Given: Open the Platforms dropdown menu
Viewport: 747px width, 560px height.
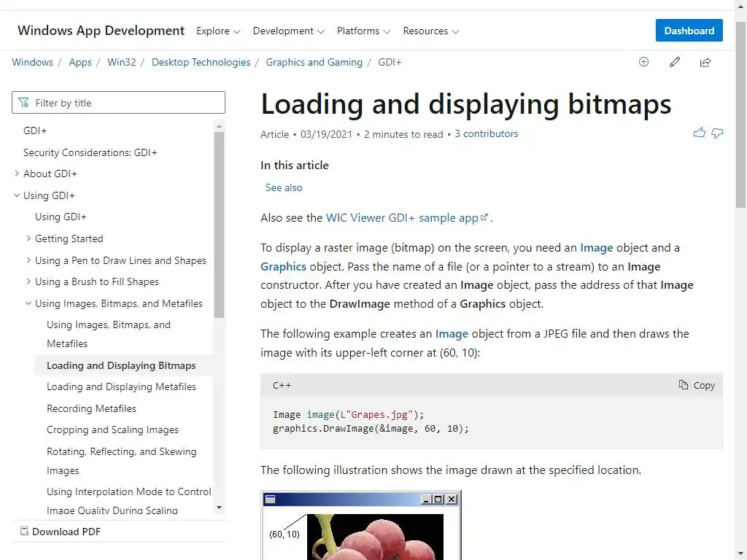Looking at the screenshot, I should [x=363, y=31].
